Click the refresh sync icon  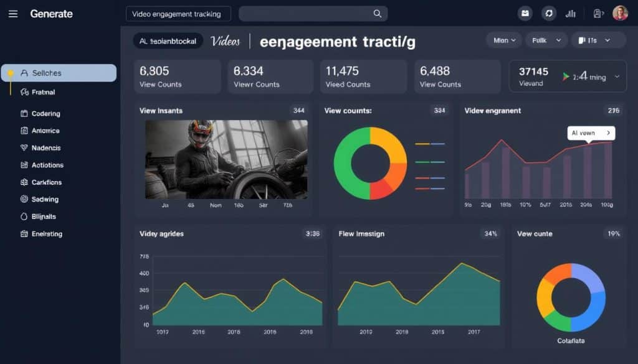549,14
